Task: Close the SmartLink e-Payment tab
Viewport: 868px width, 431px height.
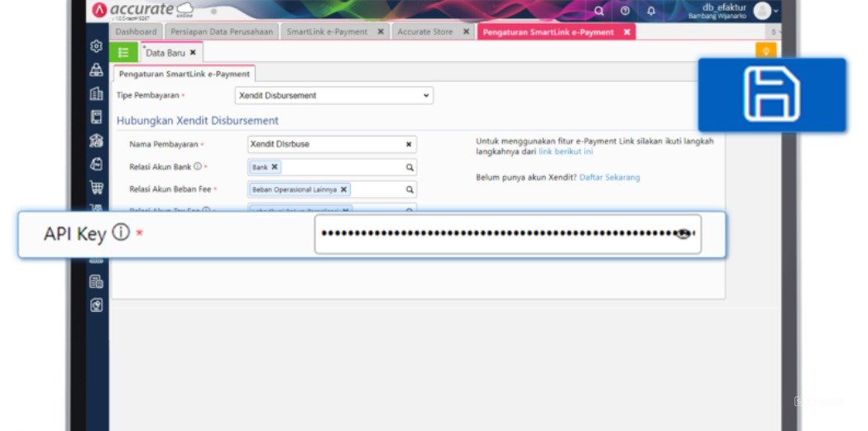Action: click(x=381, y=31)
